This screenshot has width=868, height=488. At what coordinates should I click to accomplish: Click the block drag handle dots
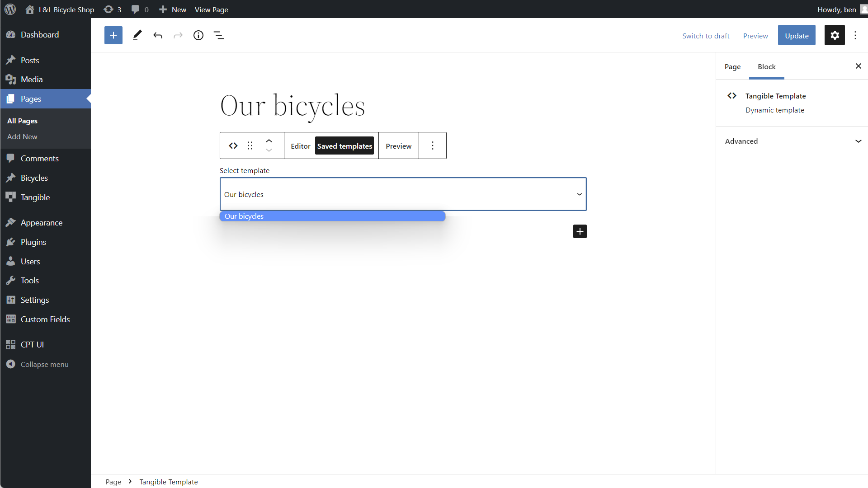[250, 145]
